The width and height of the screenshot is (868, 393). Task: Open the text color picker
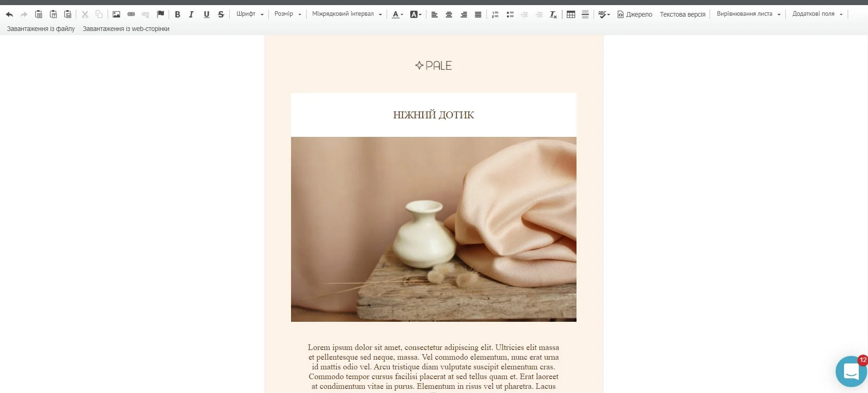click(x=397, y=14)
